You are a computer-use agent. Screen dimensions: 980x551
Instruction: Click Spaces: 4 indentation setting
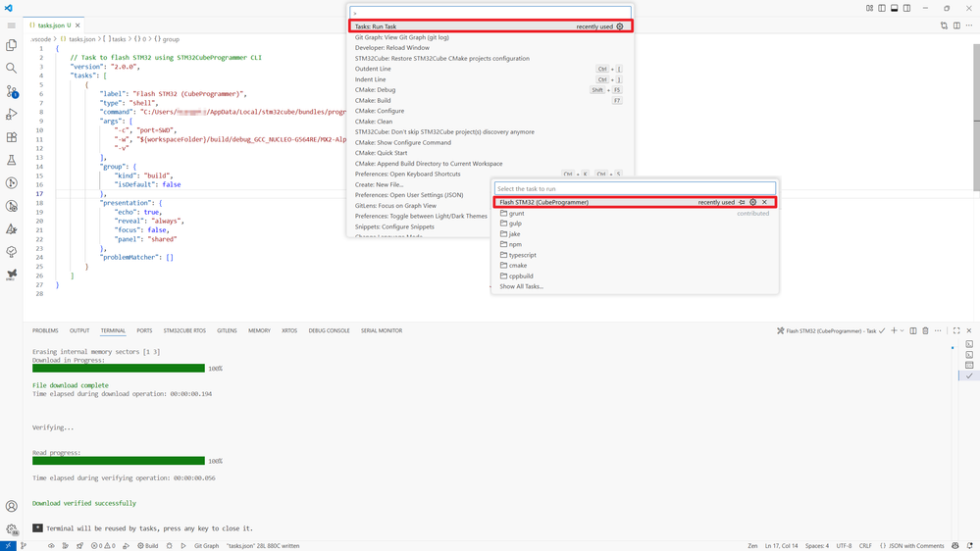pos(817,545)
